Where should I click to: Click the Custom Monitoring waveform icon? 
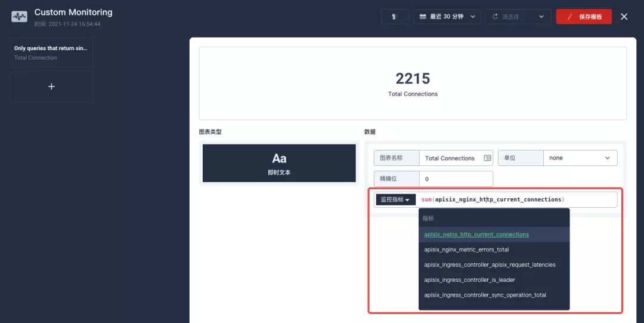[x=19, y=17]
